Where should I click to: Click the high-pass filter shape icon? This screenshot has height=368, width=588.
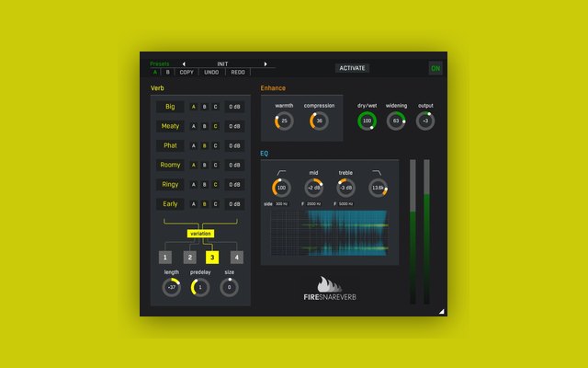pos(281,173)
